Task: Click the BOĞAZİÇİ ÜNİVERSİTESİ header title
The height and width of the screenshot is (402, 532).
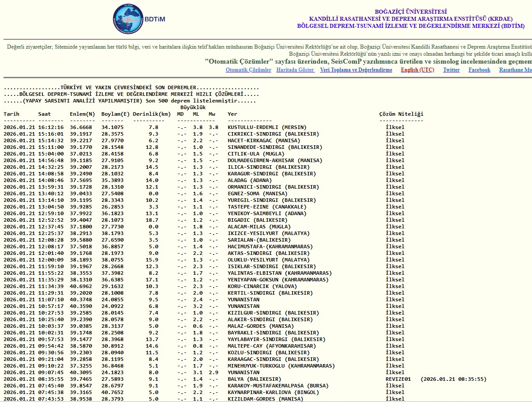Action: 410,12
